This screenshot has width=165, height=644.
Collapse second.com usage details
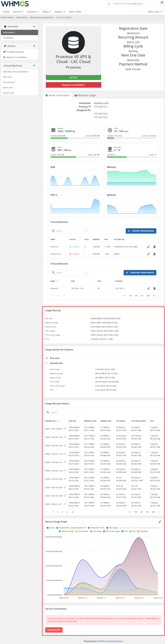(x=47, y=363)
